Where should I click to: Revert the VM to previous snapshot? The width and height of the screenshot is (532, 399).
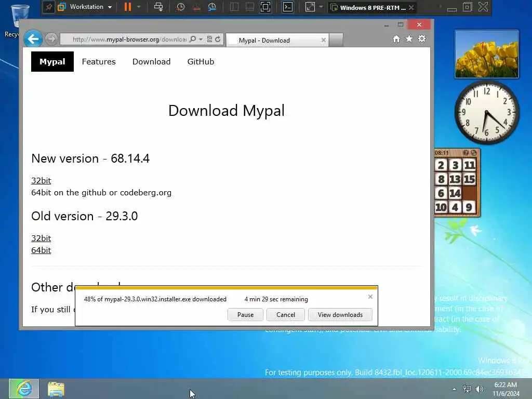(196, 7)
